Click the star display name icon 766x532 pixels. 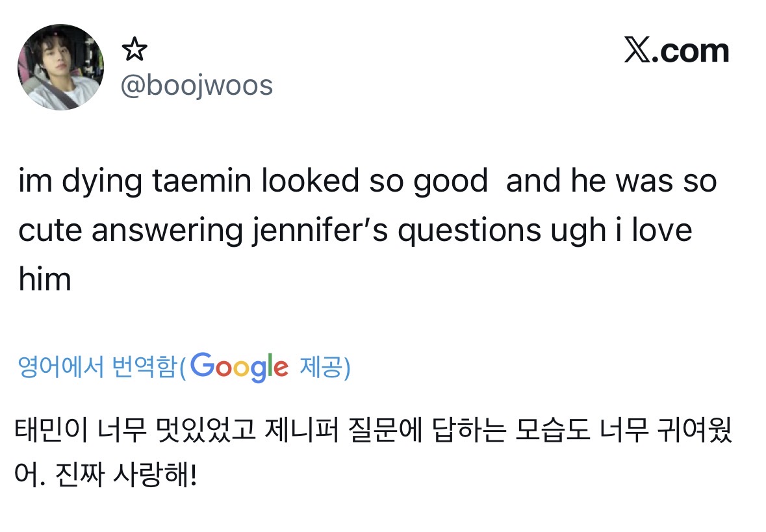(134, 50)
